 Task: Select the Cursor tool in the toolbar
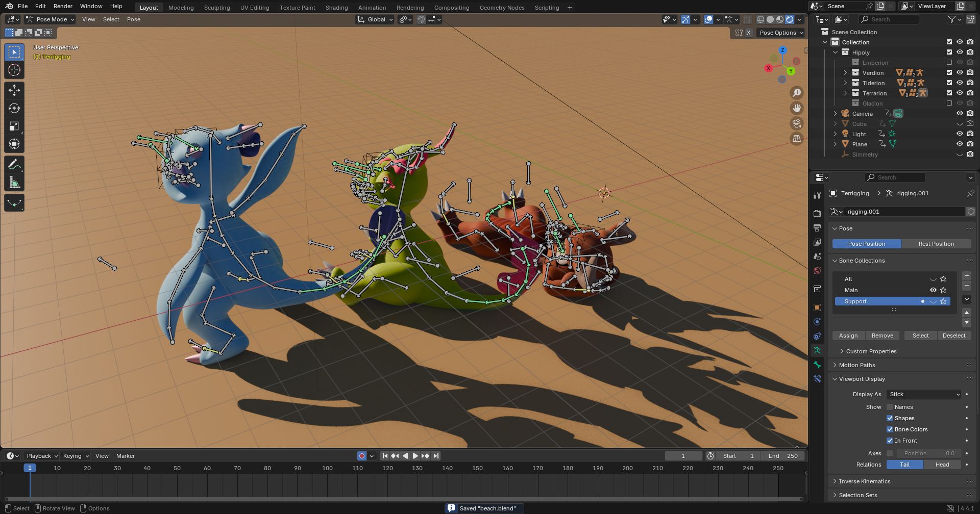[14, 70]
